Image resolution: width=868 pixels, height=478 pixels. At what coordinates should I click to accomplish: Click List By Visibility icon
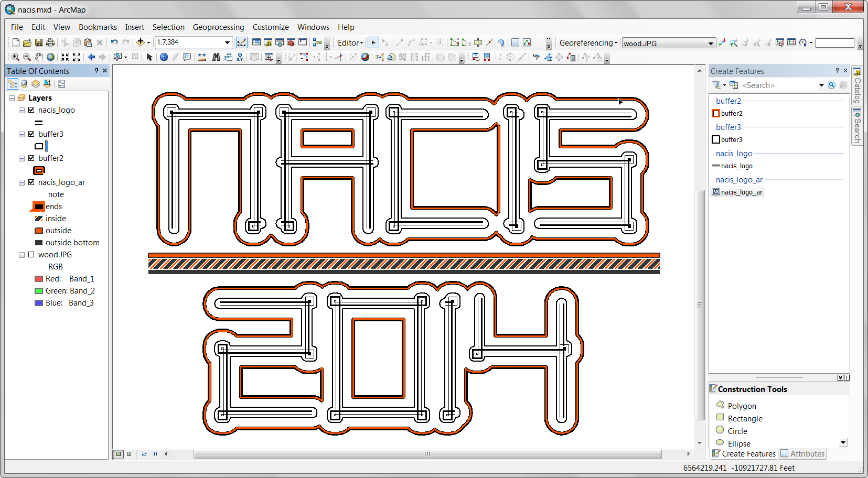pos(36,83)
